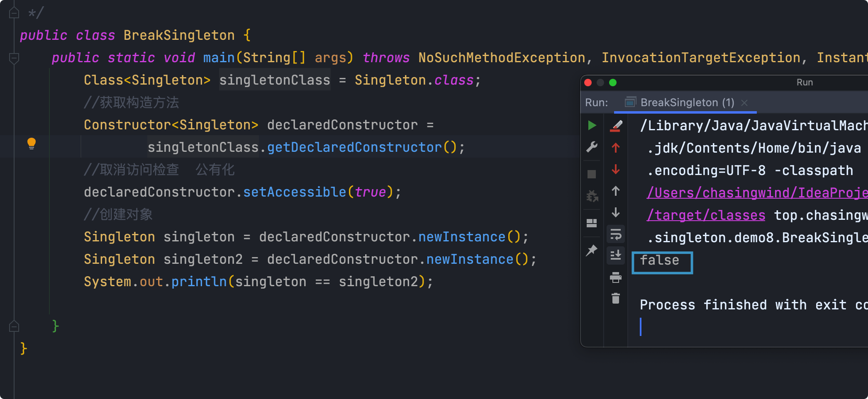Viewport: 868px width, 399px height.
Task: Toggle scroll-to-end in the console
Action: 616,255
